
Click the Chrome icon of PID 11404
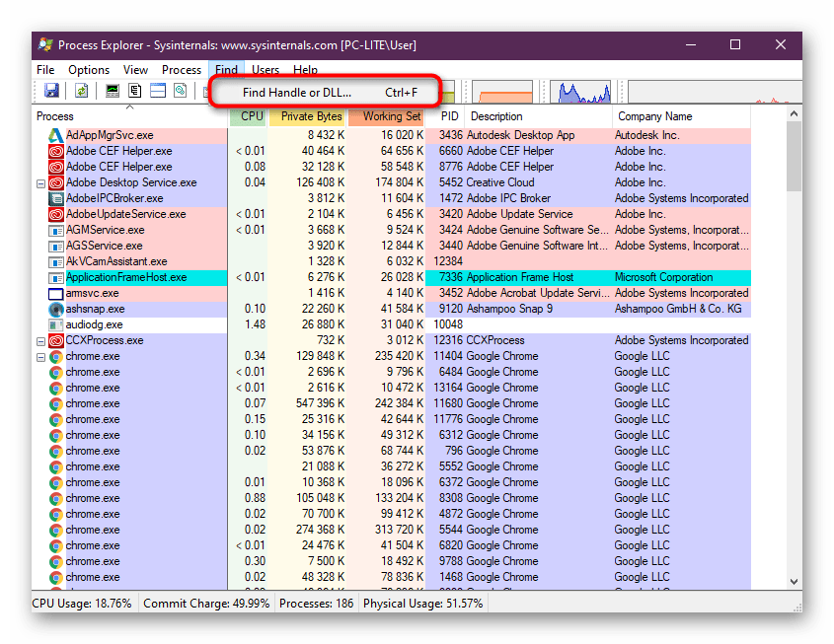point(56,357)
